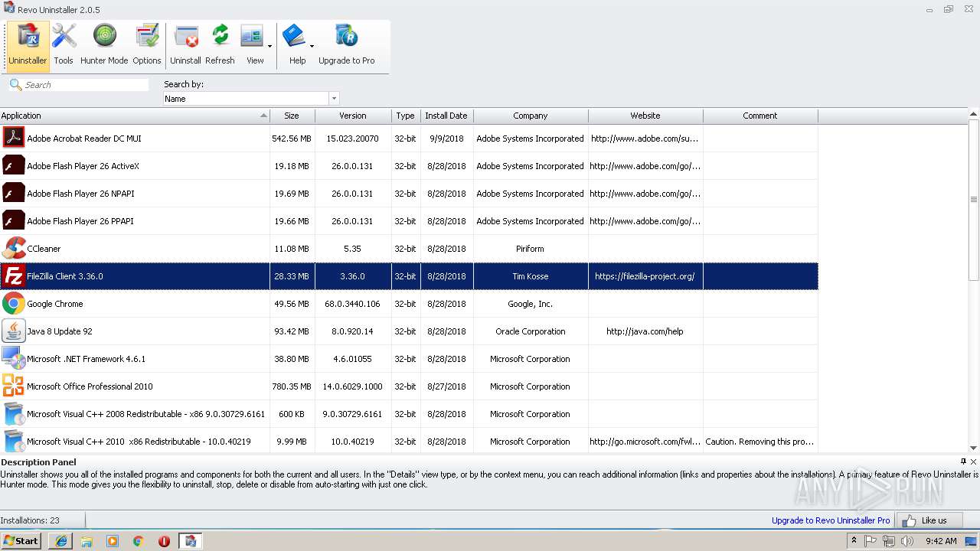Sort by the Version column header

[x=353, y=116]
